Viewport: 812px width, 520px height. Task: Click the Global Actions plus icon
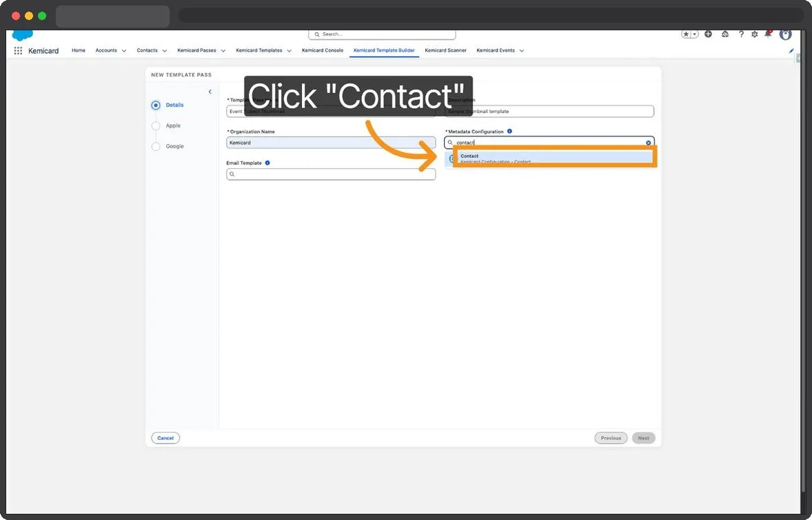(708, 34)
